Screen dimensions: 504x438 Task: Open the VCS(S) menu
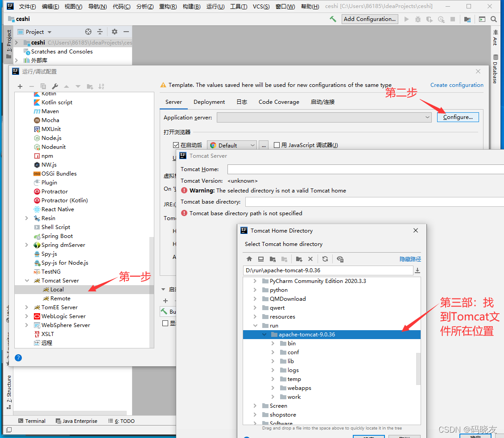tap(261, 6)
